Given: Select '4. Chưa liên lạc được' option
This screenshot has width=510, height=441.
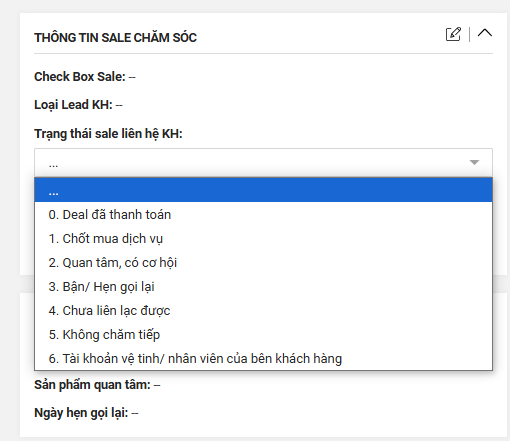Looking at the screenshot, I should point(263,310).
